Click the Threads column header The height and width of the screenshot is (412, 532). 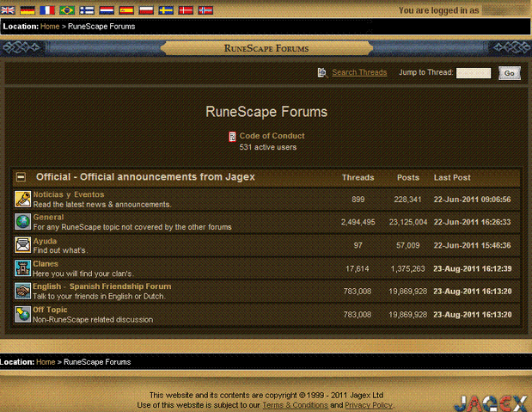tap(358, 178)
